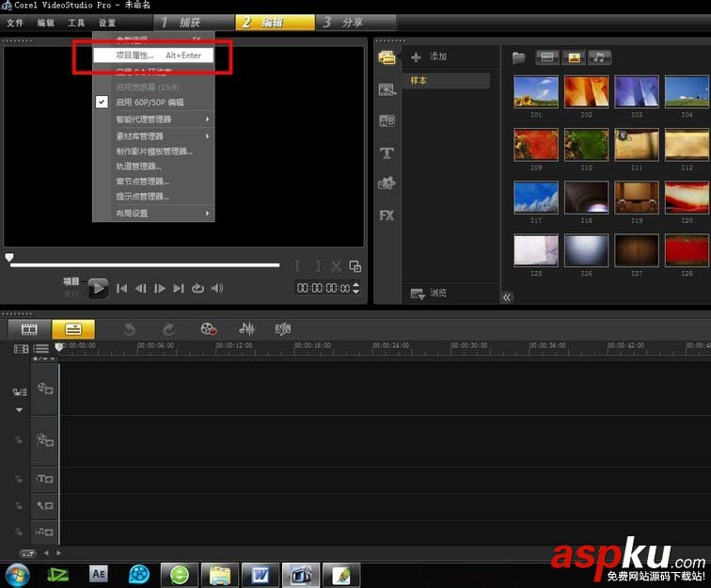711x588 pixels.
Task: Click the import media folder icon
Action: [x=519, y=57]
